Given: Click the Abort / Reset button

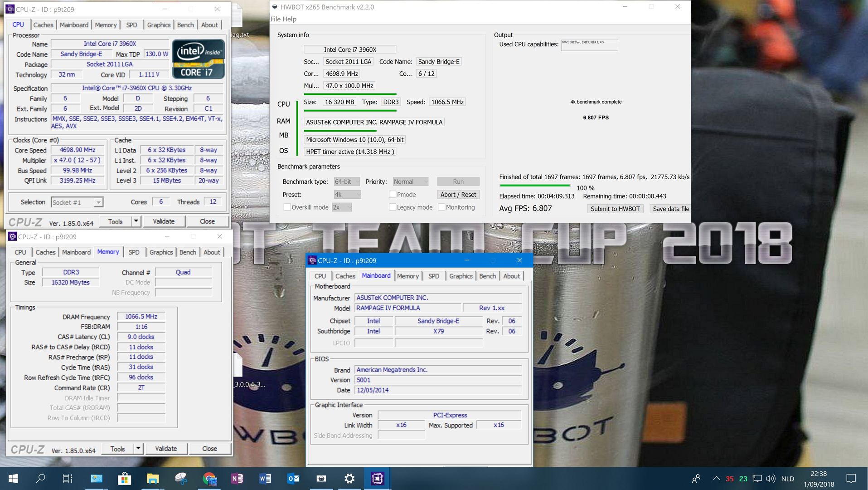Looking at the screenshot, I should point(458,195).
